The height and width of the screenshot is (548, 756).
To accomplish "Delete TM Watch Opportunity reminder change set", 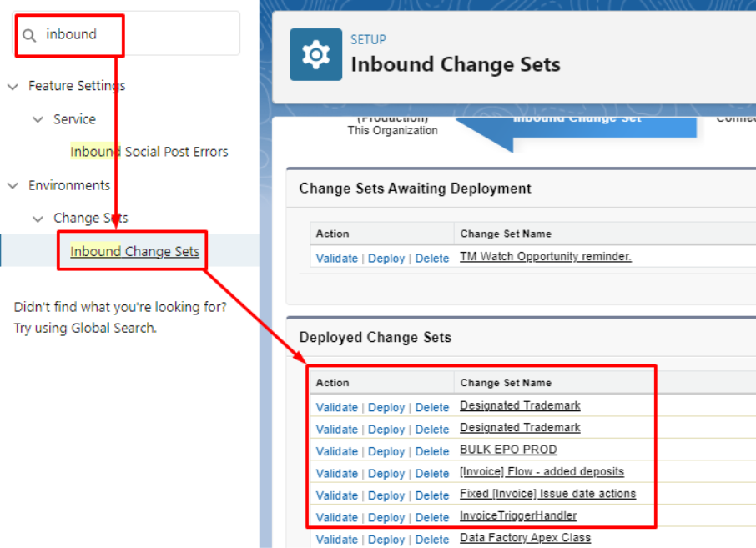I will pyautogui.click(x=432, y=259).
